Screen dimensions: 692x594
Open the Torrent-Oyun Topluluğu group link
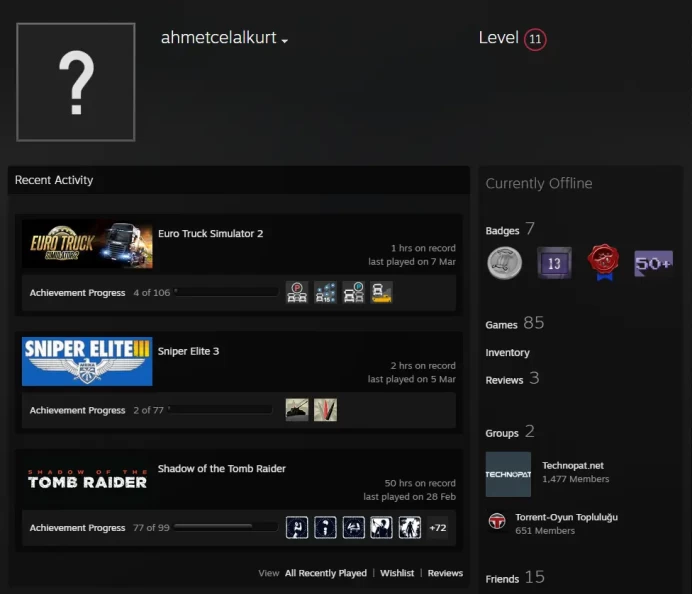tap(566, 517)
